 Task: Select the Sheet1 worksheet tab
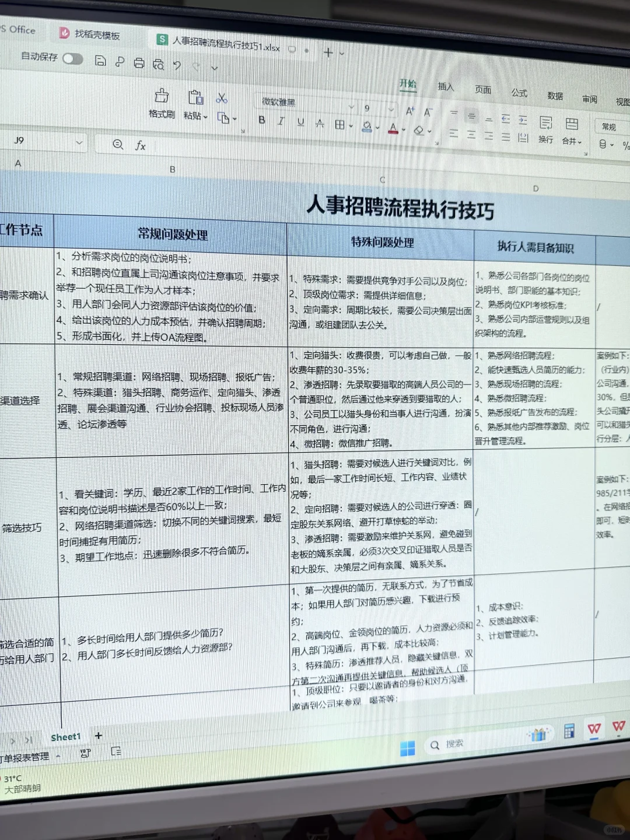coord(65,737)
